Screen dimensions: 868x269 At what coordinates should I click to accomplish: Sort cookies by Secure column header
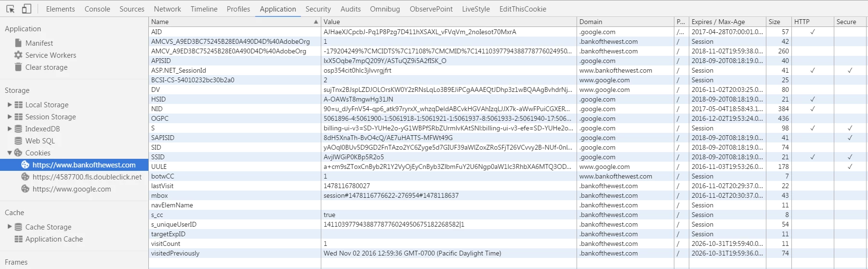pyautogui.click(x=850, y=22)
